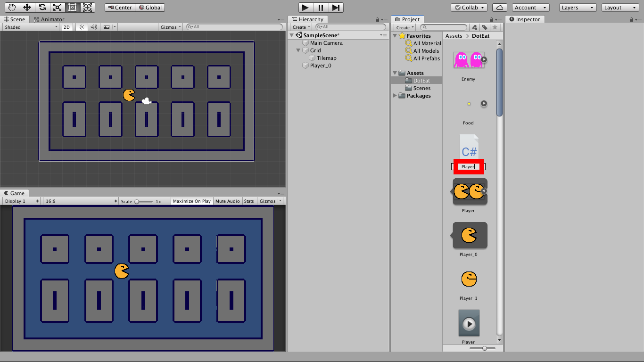Select the Enemy sprite asset thumbnail
The height and width of the screenshot is (362, 644).
469,60
